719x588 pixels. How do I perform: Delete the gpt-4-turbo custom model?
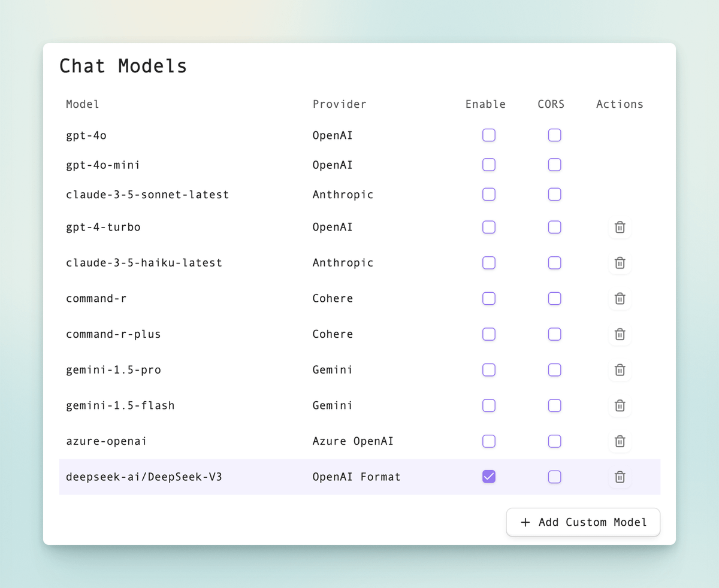point(620,228)
